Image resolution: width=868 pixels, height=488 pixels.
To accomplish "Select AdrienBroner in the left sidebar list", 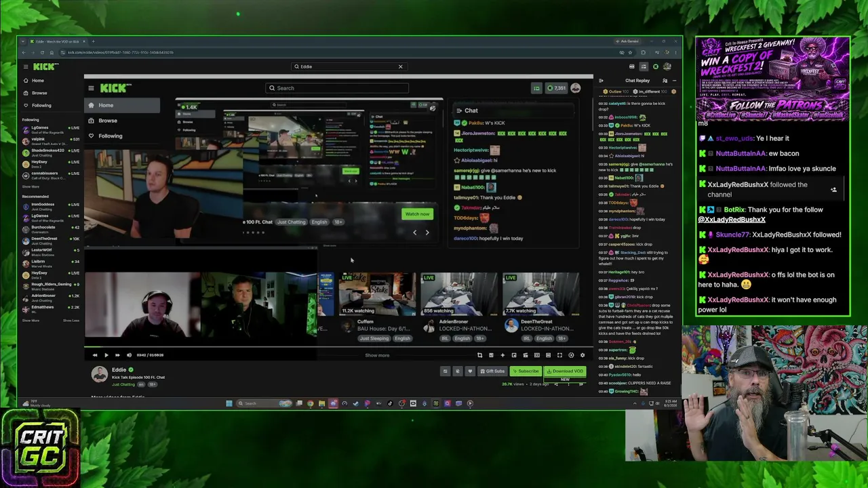I will click(51, 298).
